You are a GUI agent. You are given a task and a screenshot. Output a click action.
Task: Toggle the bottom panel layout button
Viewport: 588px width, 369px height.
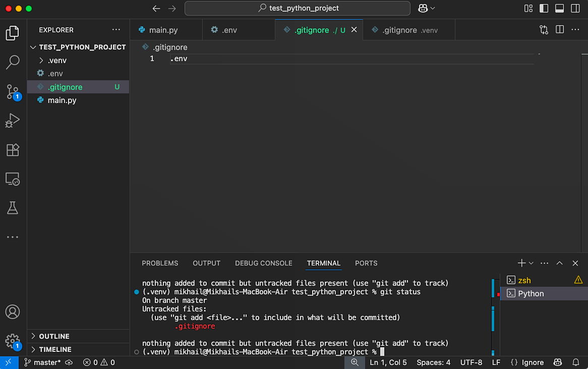point(559,9)
